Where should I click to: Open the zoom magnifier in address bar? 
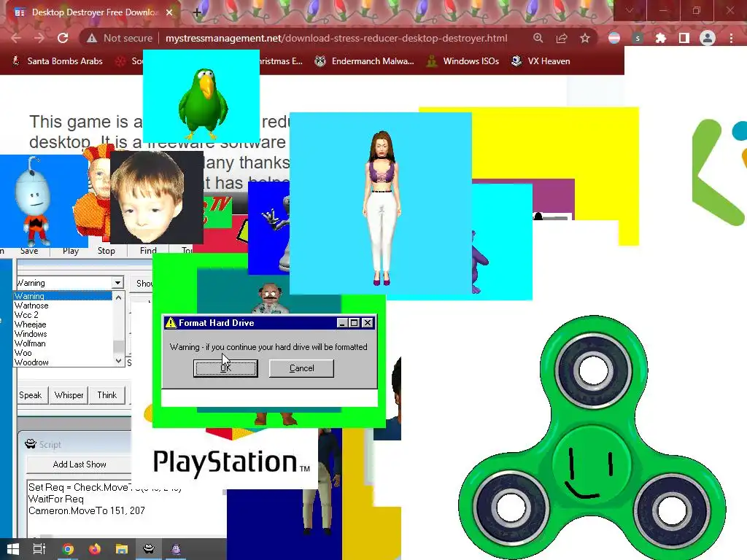point(538,38)
